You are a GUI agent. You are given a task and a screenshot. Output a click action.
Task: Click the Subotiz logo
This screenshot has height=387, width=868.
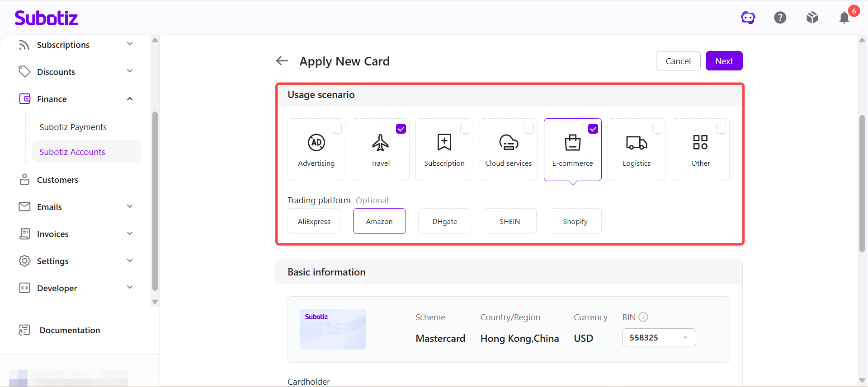point(46,18)
